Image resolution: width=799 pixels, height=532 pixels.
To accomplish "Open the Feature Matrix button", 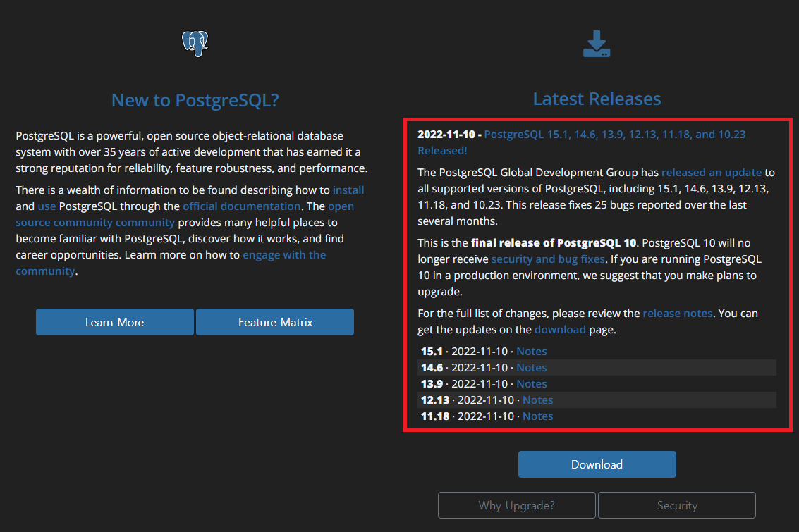I will pos(275,322).
